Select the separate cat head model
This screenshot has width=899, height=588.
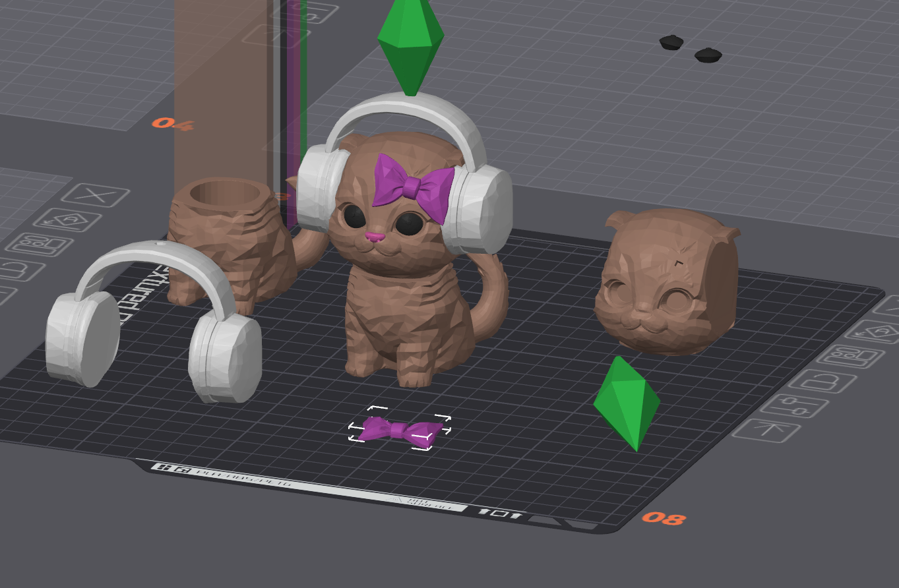(x=666, y=283)
